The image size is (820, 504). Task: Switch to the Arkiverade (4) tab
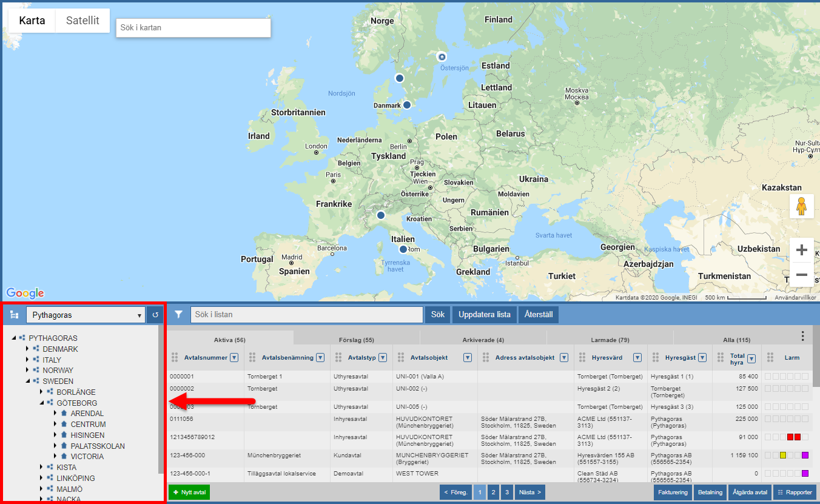[x=483, y=340]
